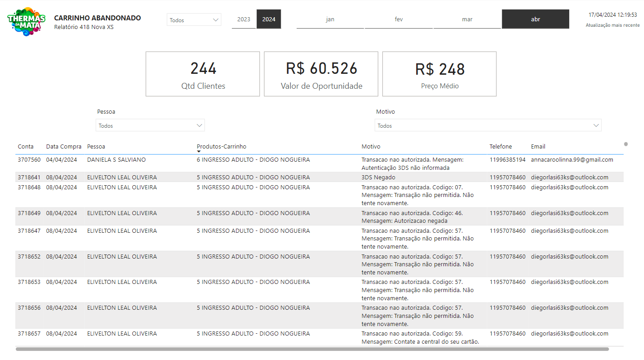Expand the Pessoa filter dropdown

click(150, 125)
